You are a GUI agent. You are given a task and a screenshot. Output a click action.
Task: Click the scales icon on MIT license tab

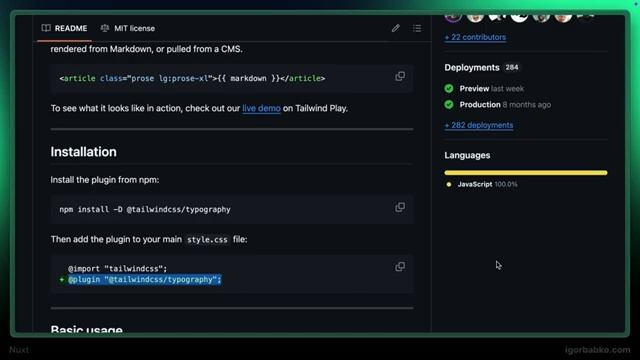click(x=105, y=28)
